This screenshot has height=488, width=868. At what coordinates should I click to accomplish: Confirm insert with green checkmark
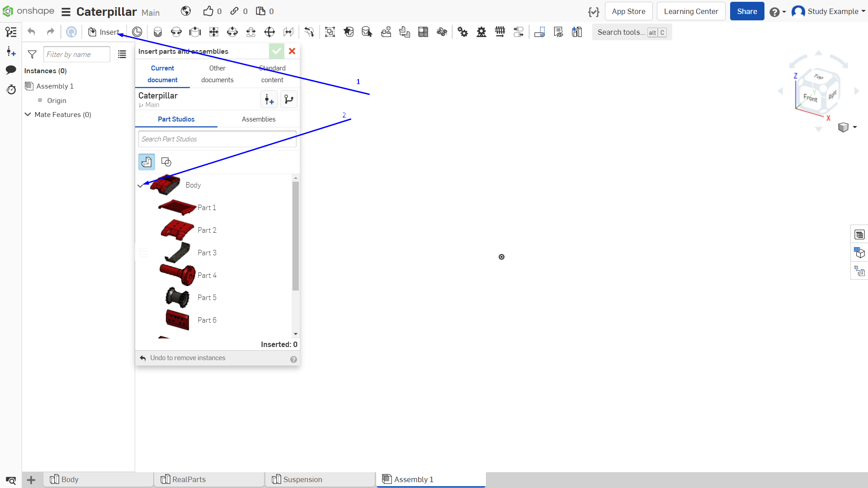click(276, 51)
